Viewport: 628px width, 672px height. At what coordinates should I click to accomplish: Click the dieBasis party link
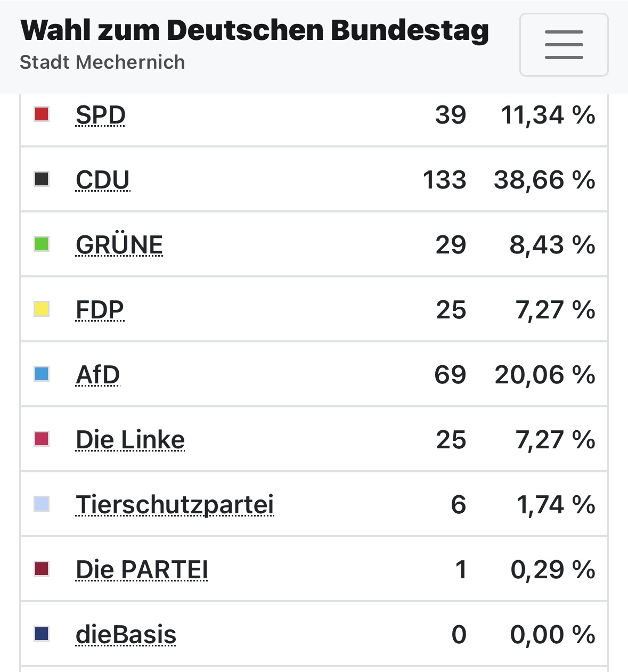coord(126,635)
